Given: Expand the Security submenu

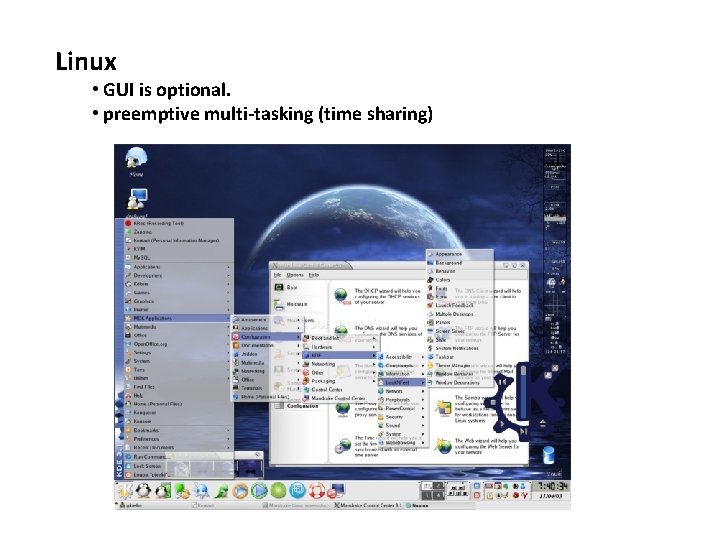Looking at the screenshot, I should (402, 416).
